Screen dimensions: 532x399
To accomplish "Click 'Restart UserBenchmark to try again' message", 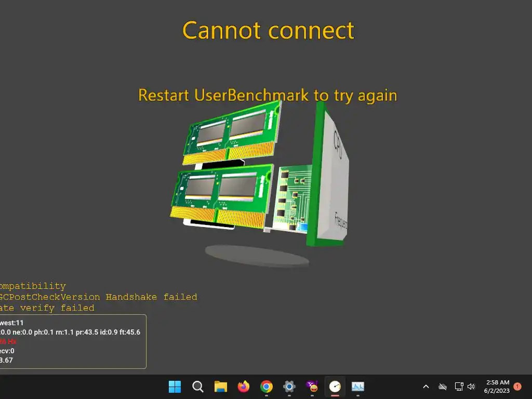I will 268,95.
